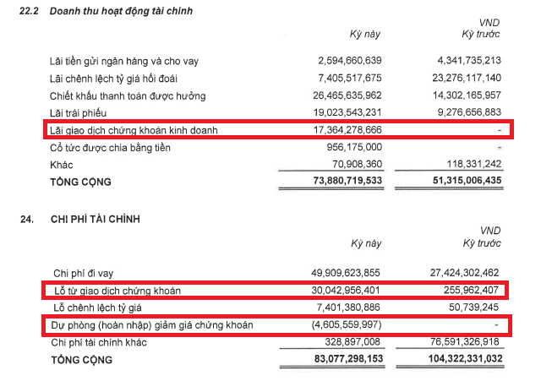Click the expense total 83,077,298,153
The image size is (541, 392).
click(x=348, y=358)
